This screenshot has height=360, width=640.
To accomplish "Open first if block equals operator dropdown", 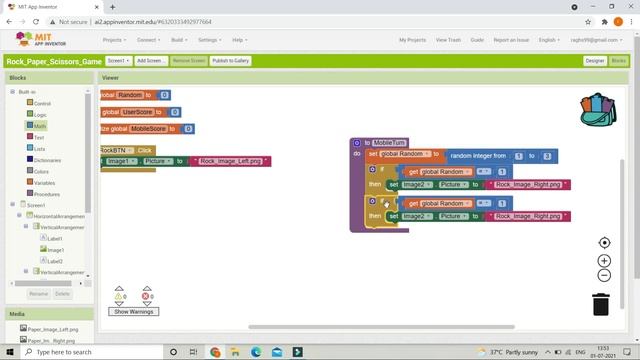I will click(x=484, y=171).
